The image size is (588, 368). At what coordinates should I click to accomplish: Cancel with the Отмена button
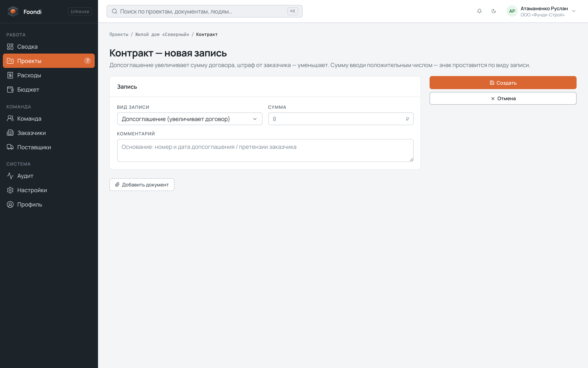pyautogui.click(x=503, y=98)
